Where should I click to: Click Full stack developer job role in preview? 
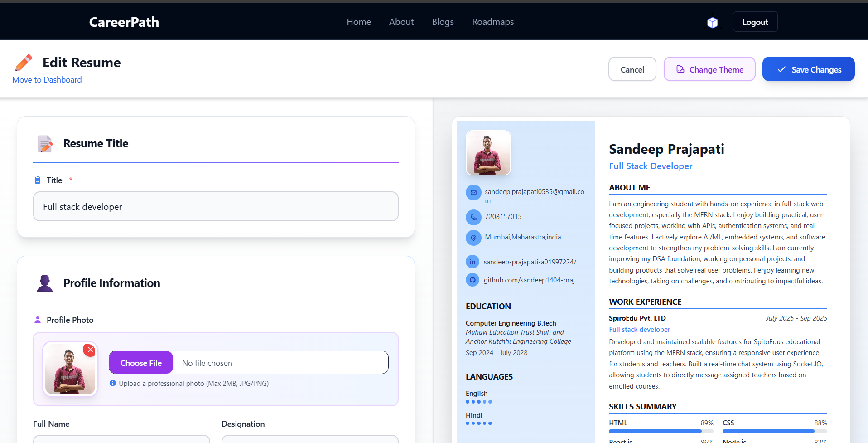click(x=639, y=330)
